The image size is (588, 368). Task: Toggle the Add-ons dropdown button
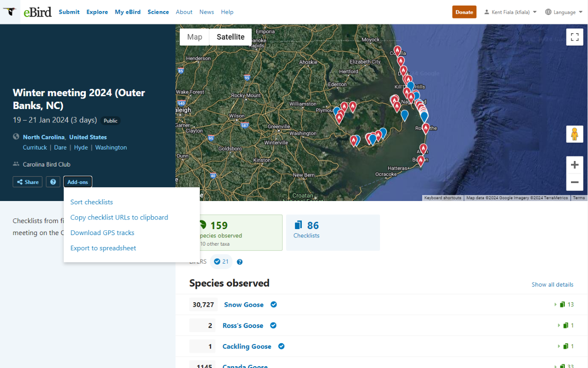[78, 182]
